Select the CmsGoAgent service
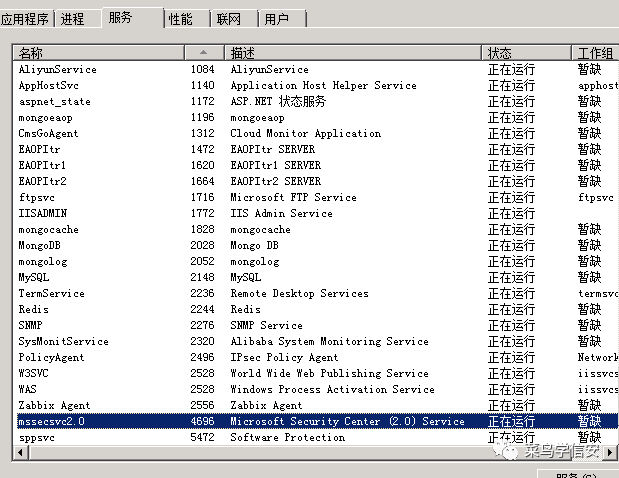 [x=48, y=133]
